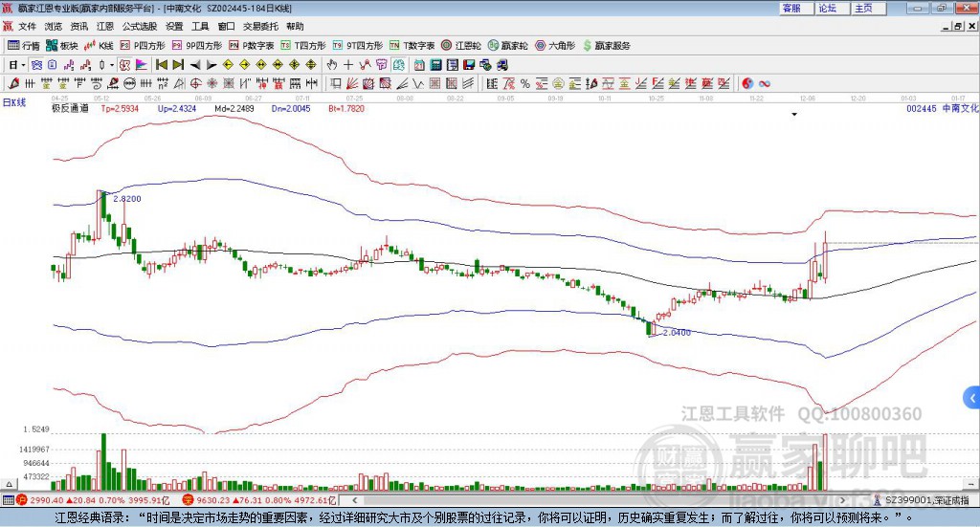Click the 主页 homepage button
The width and height of the screenshot is (980, 527).
pyautogui.click(x=868, y=8)
